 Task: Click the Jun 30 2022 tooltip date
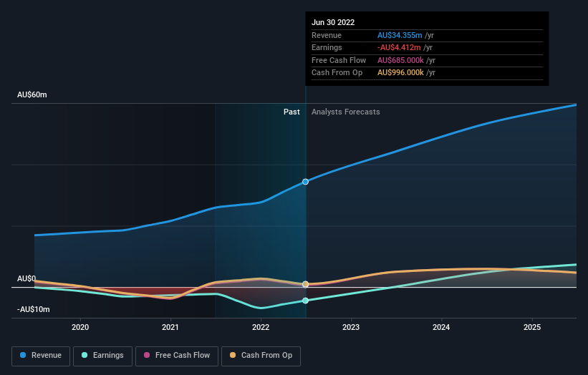point(333,22)
